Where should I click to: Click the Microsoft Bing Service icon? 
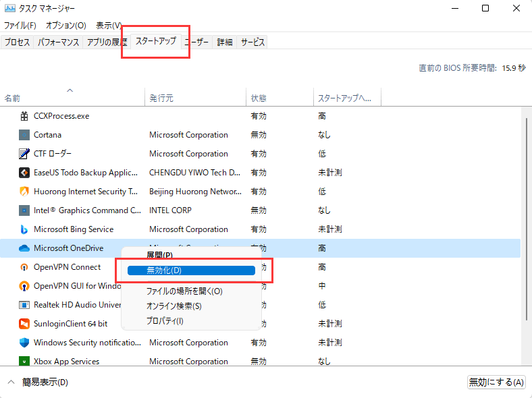tap(24, 229)
